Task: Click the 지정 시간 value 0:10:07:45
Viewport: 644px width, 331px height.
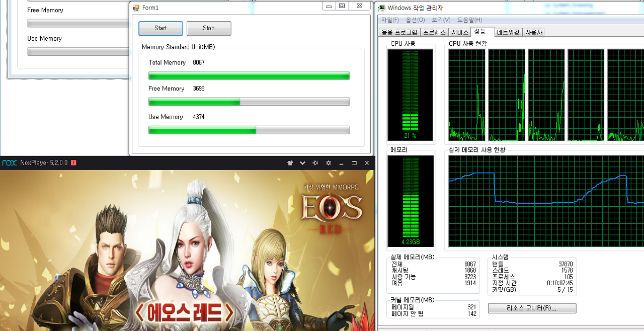Action: point(559,283)
